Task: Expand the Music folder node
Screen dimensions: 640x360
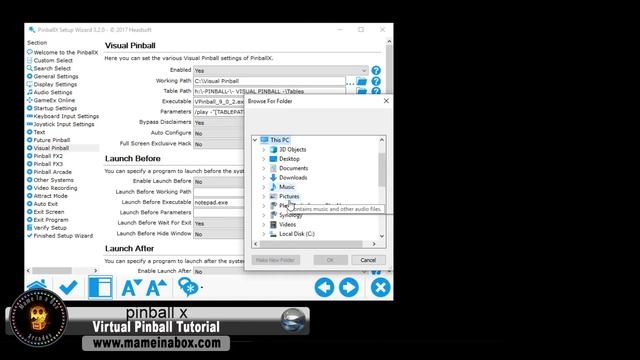Action: click(264, 187)
